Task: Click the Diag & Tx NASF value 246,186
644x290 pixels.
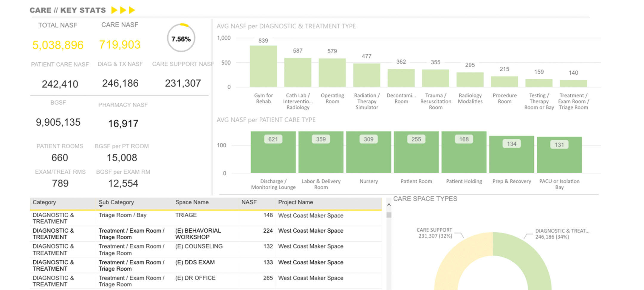Action: 120,83
